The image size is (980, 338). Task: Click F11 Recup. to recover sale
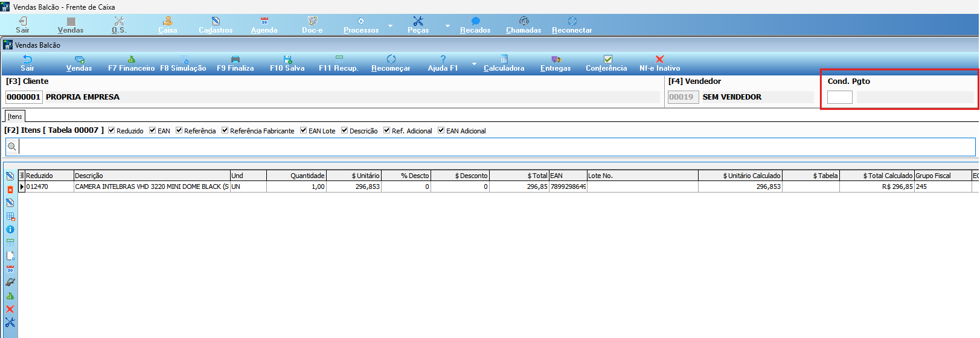point(339,63)
